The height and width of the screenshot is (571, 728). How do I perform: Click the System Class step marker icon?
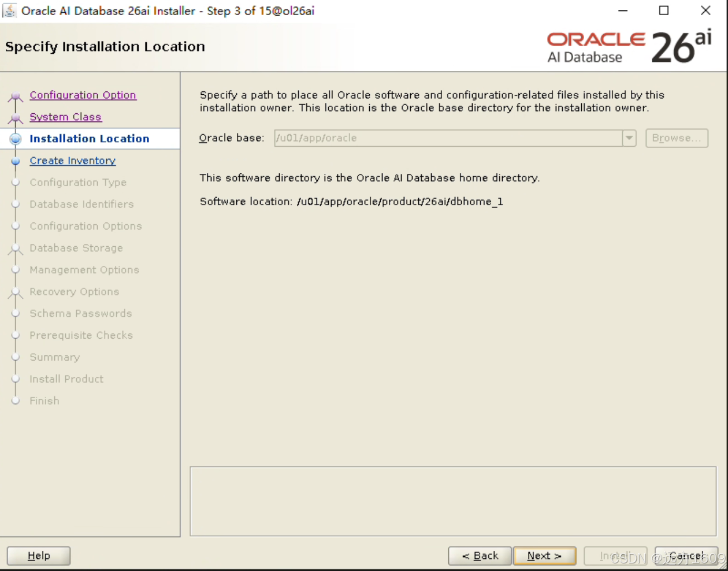click(16, 118)
